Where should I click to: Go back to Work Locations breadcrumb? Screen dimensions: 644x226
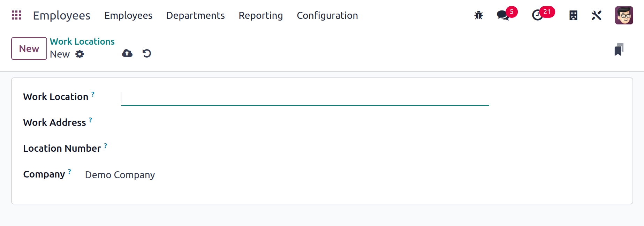click(82, 42)
